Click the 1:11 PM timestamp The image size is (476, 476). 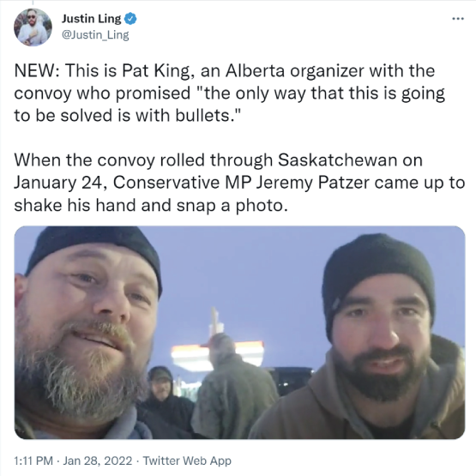33,461
